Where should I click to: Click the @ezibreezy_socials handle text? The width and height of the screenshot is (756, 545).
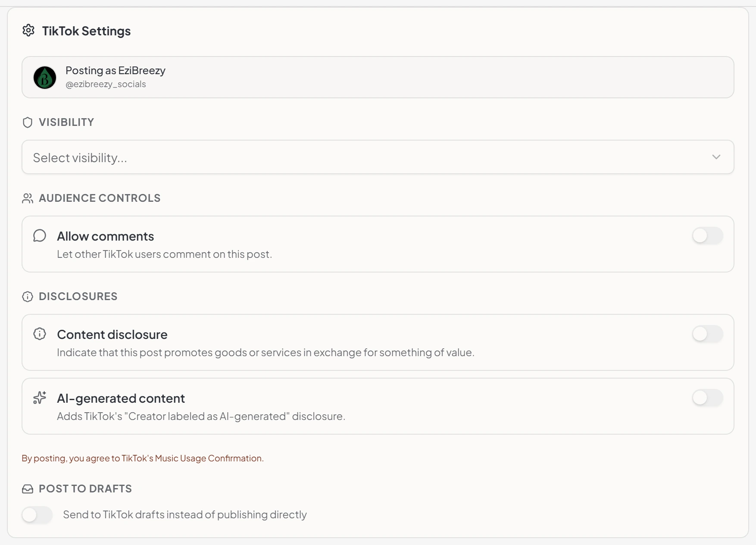106,84
